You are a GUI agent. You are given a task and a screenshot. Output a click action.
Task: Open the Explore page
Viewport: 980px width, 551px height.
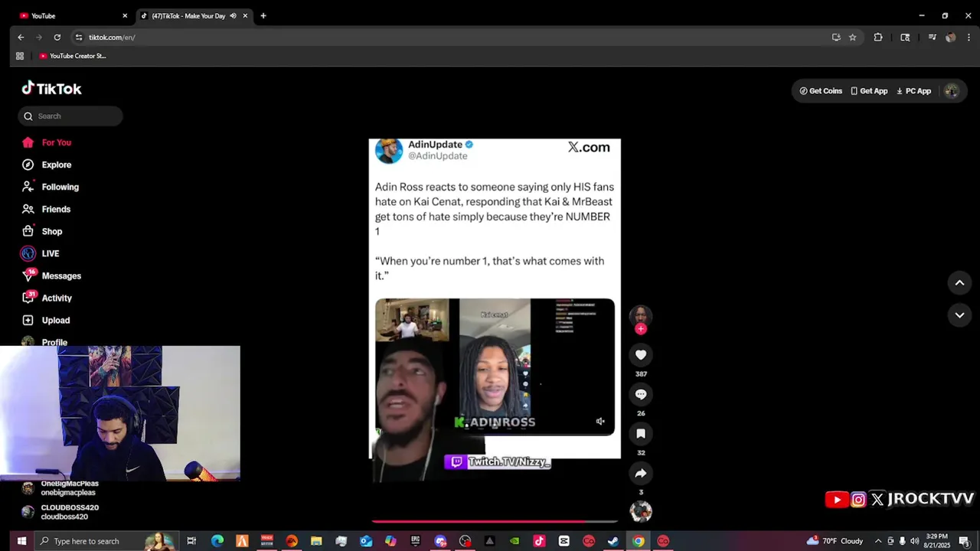(x=56, y=165)
